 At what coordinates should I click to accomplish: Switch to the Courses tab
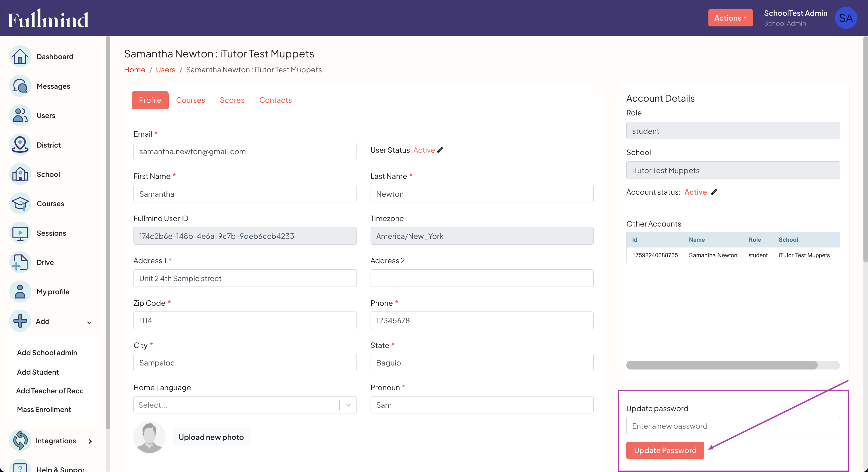(190, 100)
